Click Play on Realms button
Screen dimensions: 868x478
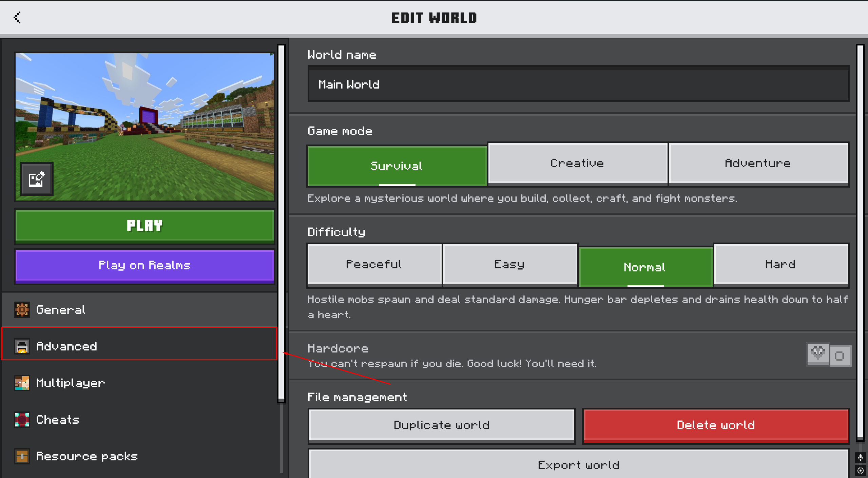(x=145, y=266)
